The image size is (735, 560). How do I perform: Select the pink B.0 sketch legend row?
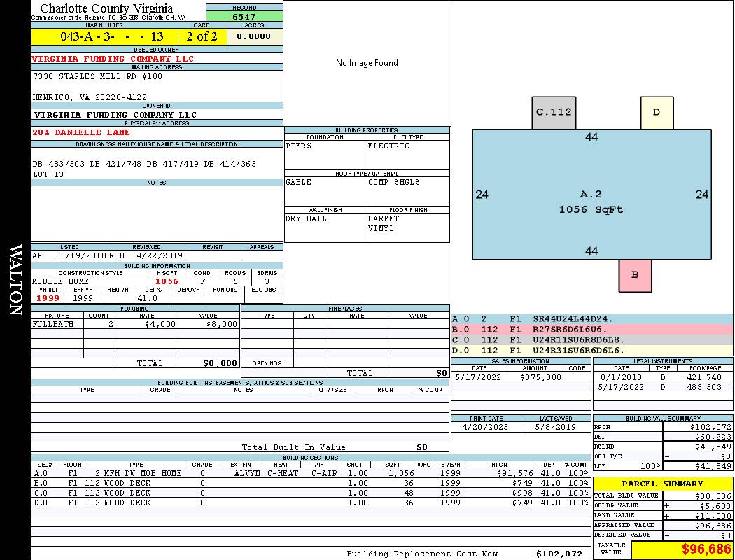pos(591,328)
